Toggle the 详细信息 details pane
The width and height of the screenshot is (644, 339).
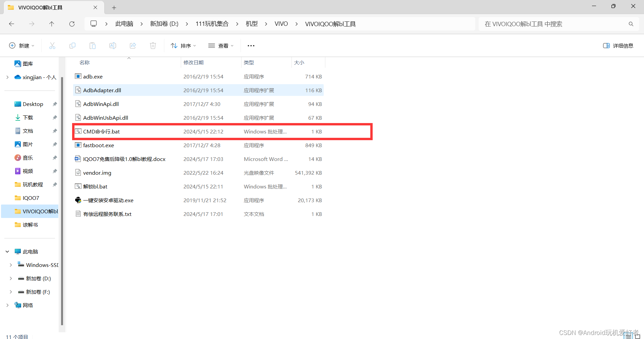618,46
